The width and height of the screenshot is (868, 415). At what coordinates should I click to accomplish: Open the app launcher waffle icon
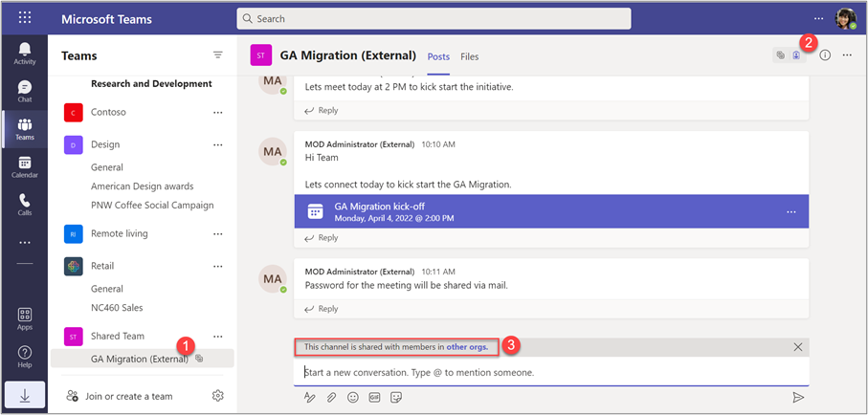tap(25, 18)
